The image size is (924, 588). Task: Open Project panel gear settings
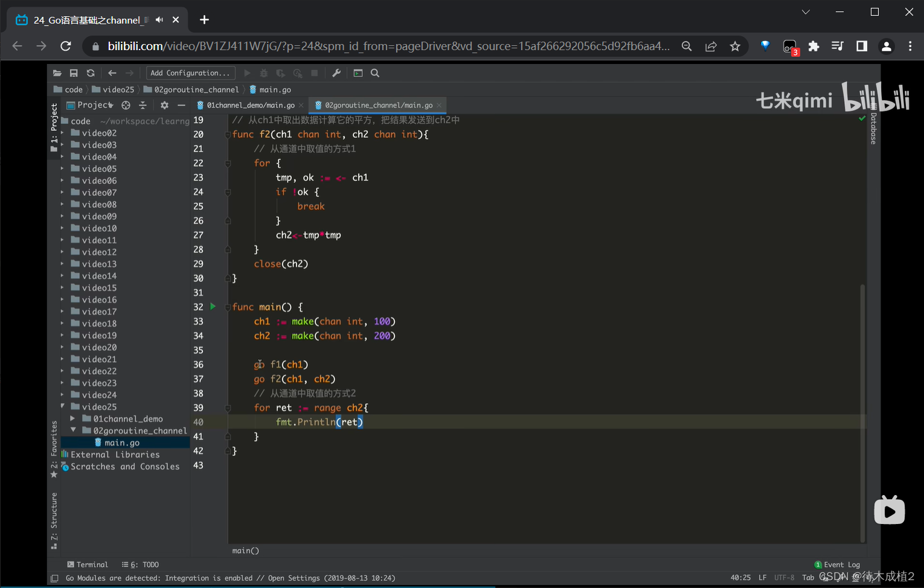[x=164, y=105]
